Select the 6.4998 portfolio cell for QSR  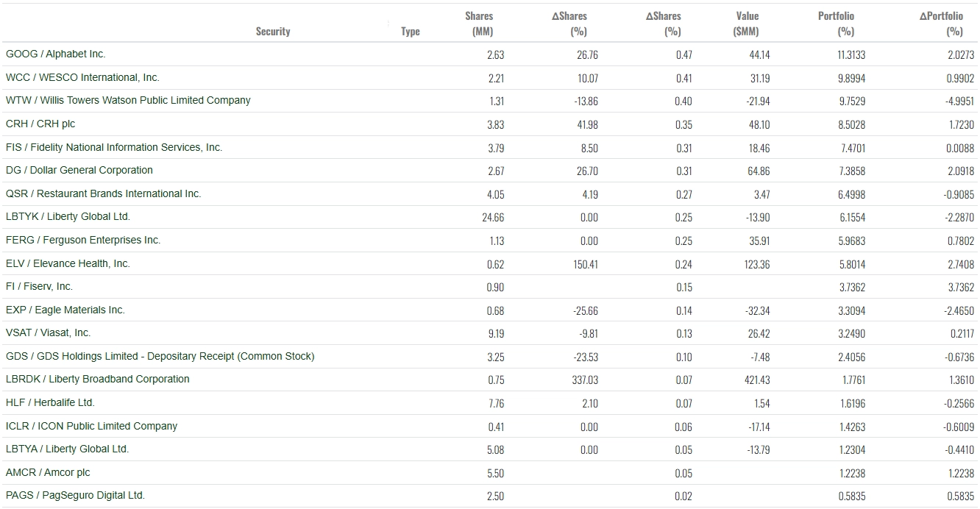[852, 195]
